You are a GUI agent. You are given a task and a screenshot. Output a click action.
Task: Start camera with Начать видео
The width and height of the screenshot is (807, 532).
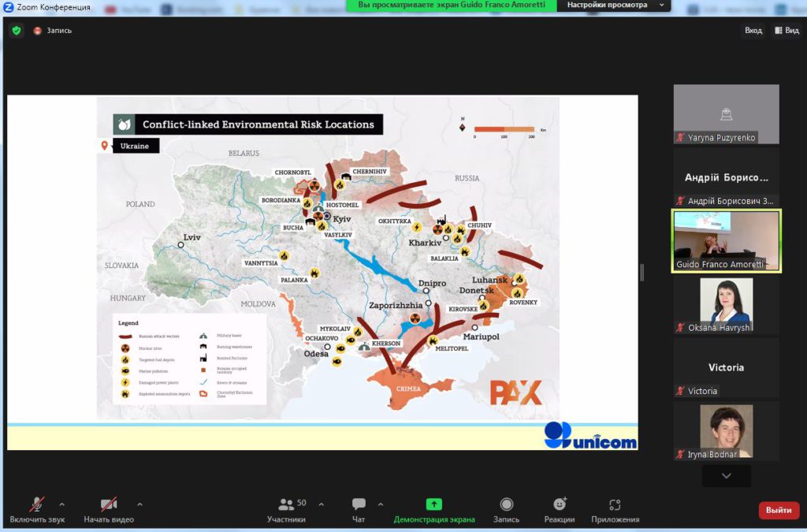click(109, 509)
